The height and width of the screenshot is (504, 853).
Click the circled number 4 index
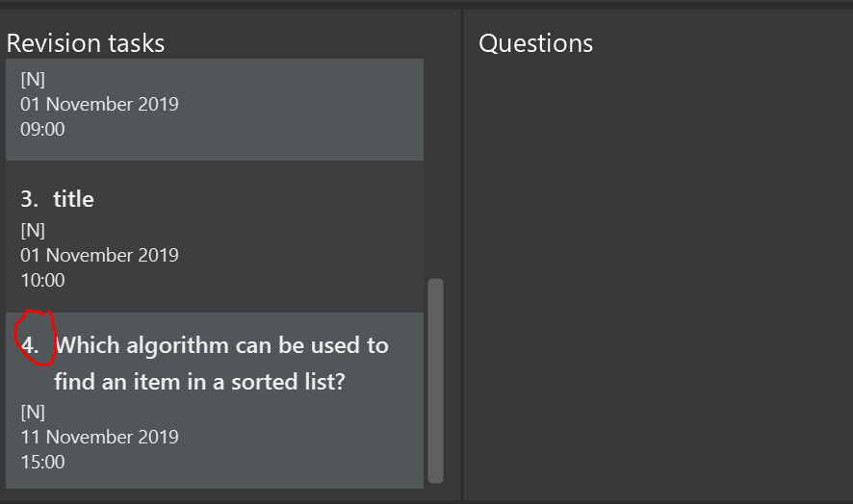click(31, 346)
